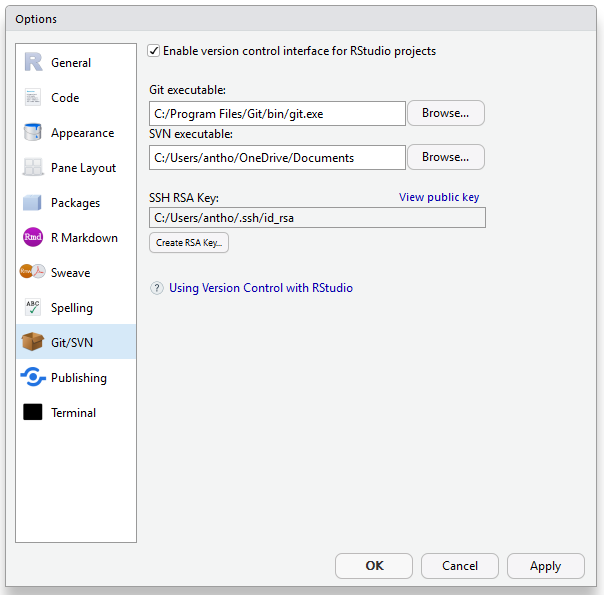The image size is (604, 595).
Task: Click into the Git executable path field
Action: pyautogui.click(x=277, y=114)
